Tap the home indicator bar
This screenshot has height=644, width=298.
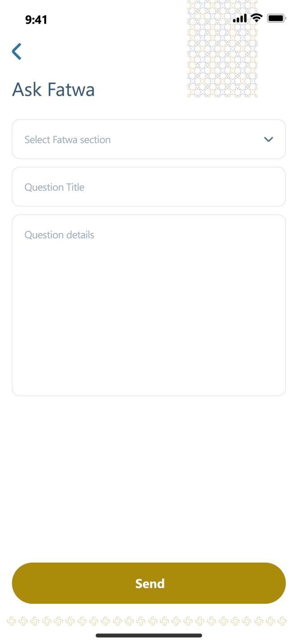149,635
